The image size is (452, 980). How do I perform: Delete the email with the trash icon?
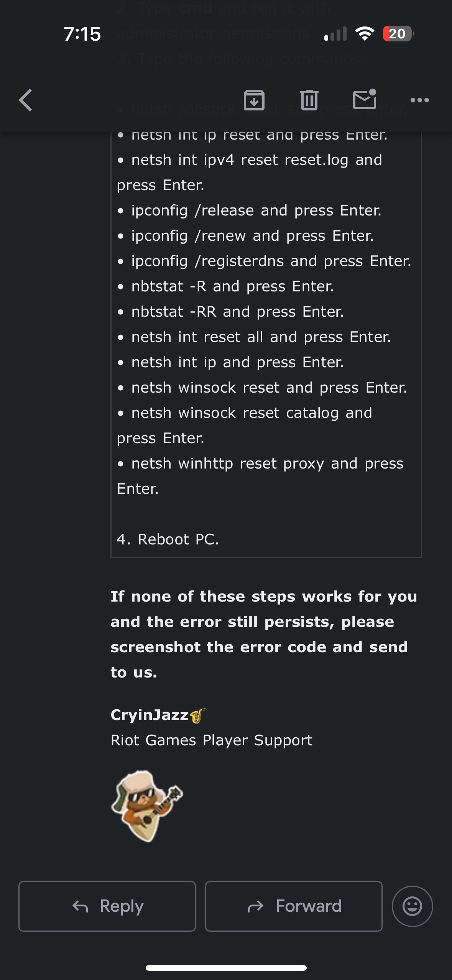309,100
